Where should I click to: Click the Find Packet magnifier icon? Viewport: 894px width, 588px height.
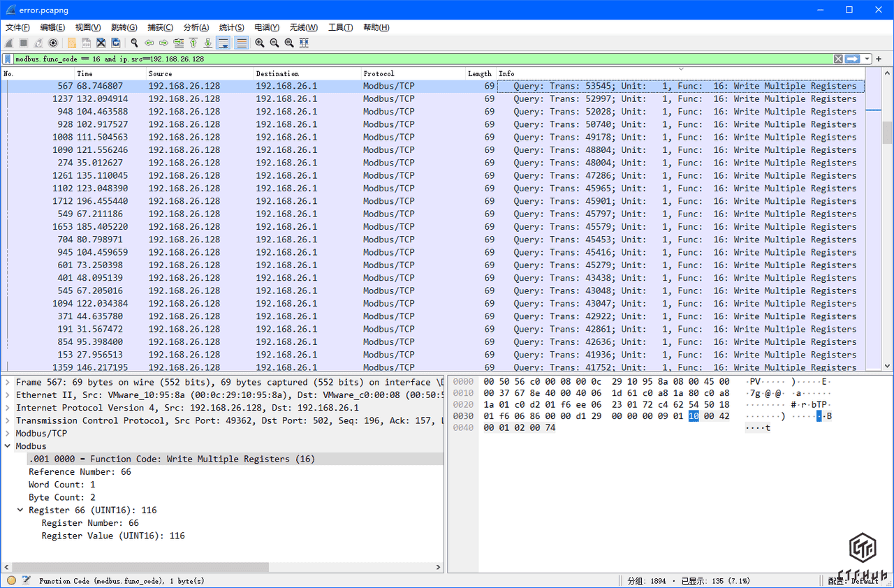coord(134,43)
